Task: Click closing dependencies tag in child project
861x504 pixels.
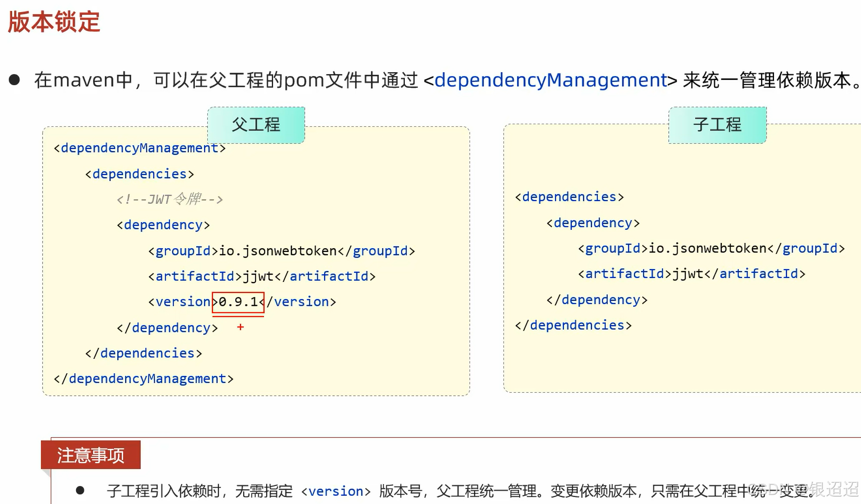Action: coord(573,325)
